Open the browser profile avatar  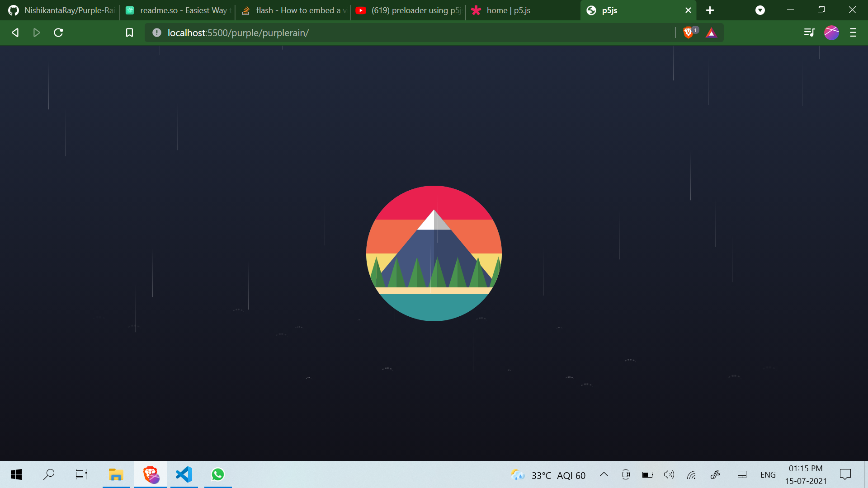pos(831,33)
